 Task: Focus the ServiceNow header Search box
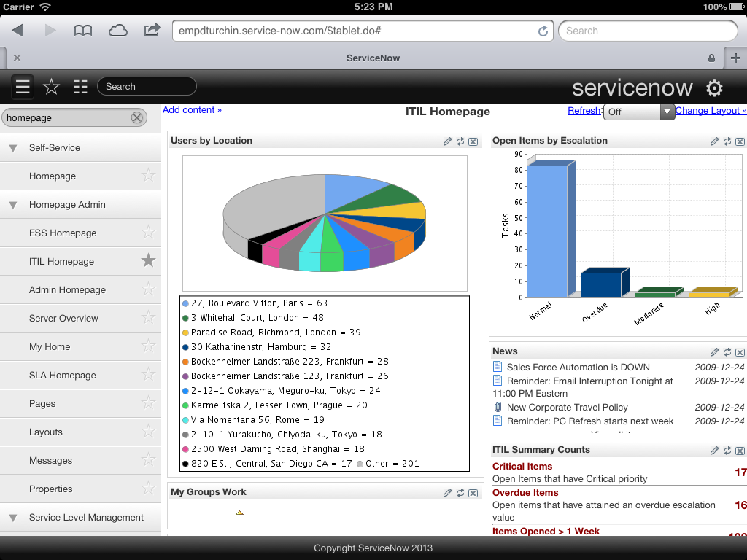point(147,86)
